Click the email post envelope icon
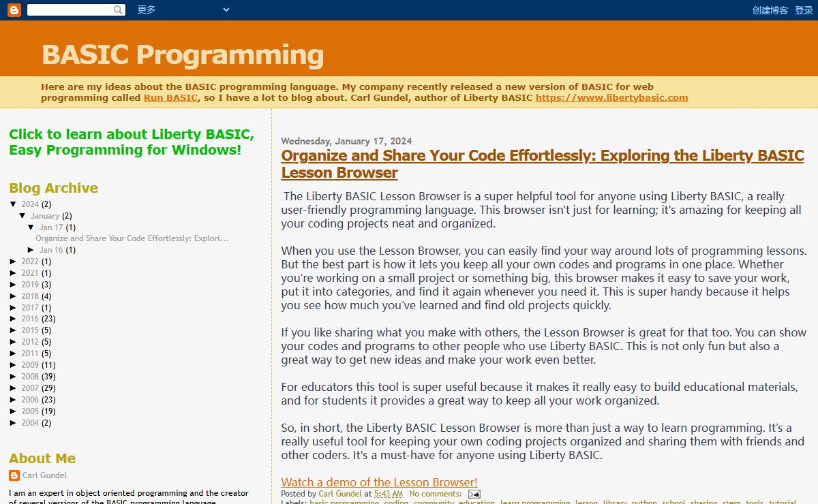 474,494
